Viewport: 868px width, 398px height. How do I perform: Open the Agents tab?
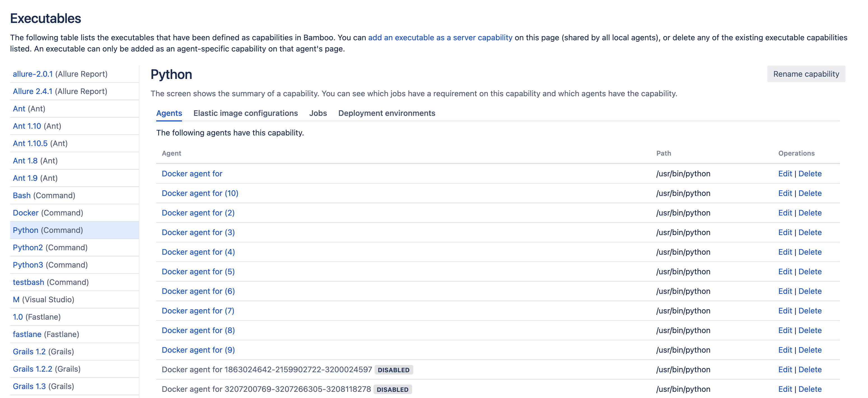tap(169, 113)
